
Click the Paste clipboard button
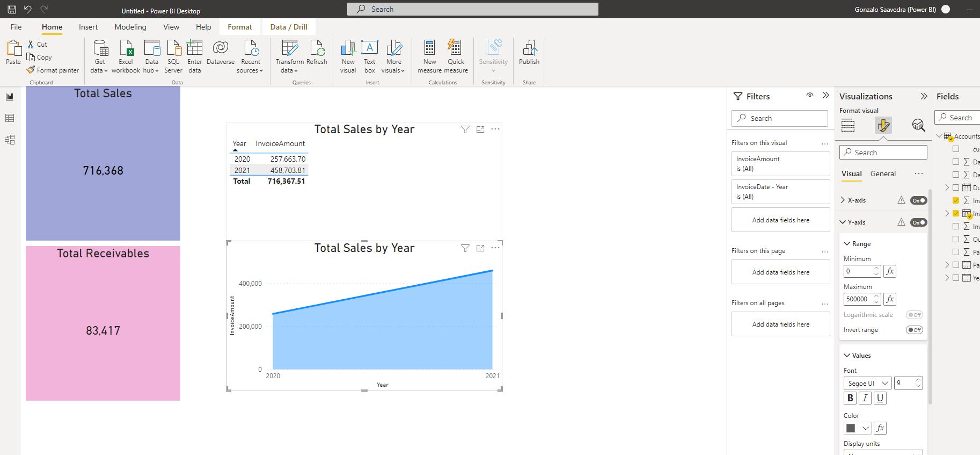[x=13, y=52]
